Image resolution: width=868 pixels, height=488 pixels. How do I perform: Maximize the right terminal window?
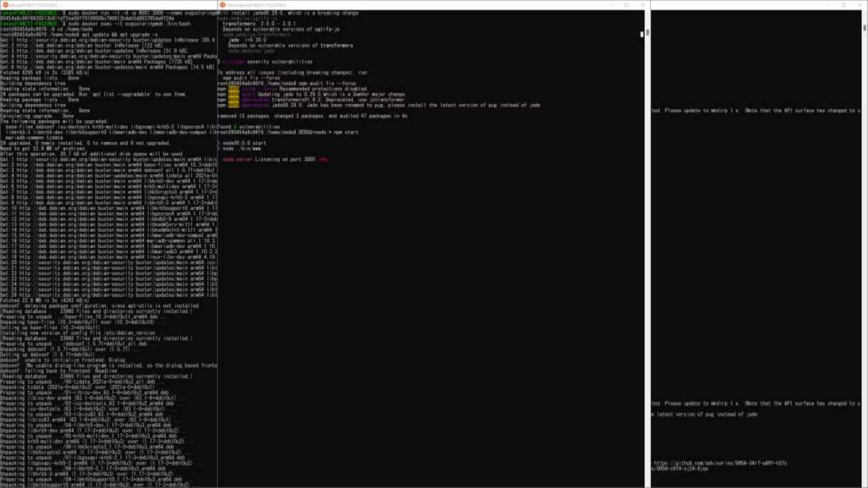coord(844,5)
